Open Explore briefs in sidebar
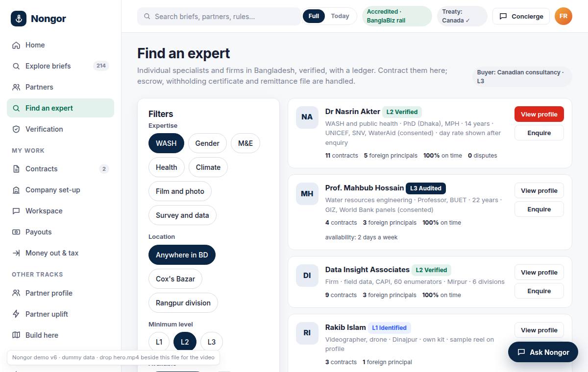Viewport: 588px width, 372px height. pos(60,66)
